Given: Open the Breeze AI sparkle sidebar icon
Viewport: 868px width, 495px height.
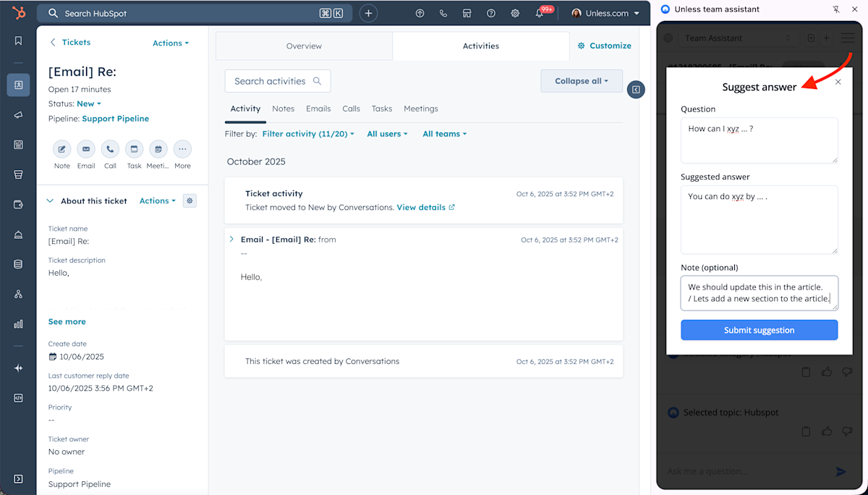Looking at the screenshot, I should click(x=18, y=368).
